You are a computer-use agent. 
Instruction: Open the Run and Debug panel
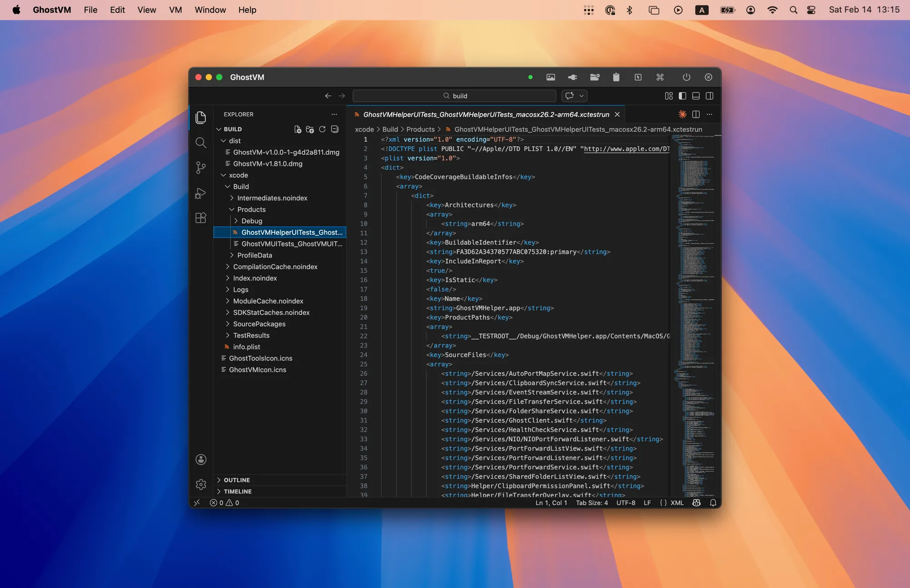click(x=201, y=193)
